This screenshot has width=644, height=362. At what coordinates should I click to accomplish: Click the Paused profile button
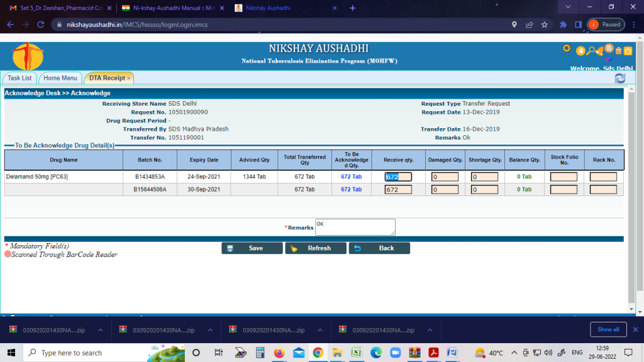click(606, 25)
